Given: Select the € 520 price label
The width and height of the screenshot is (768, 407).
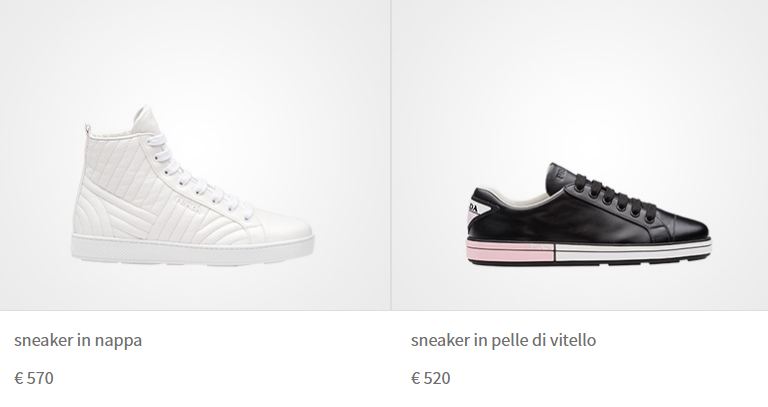Looking at the screenshot, I should point(431,378).
